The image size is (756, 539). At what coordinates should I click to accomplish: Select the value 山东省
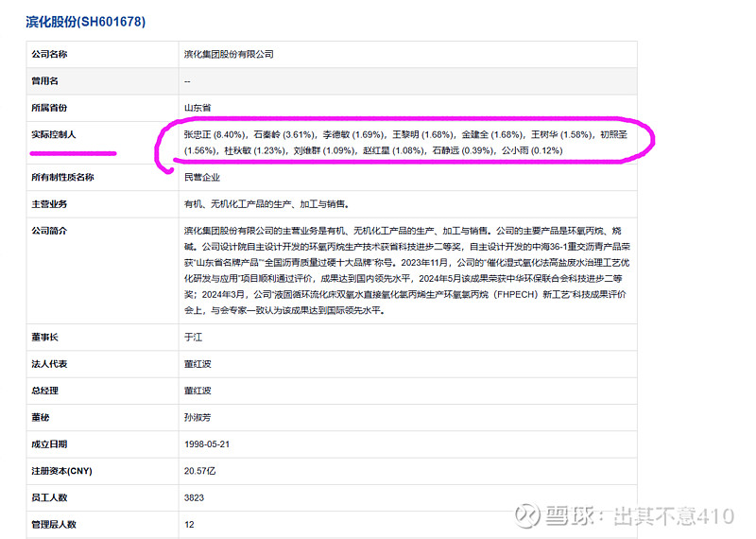click(198, 108)
